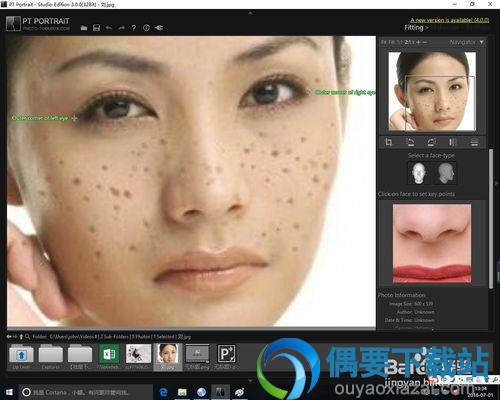This screenshot has height=400, width=500.
Task: Flip image vertically with the rightmost transform icon
Action: point(474,142)
